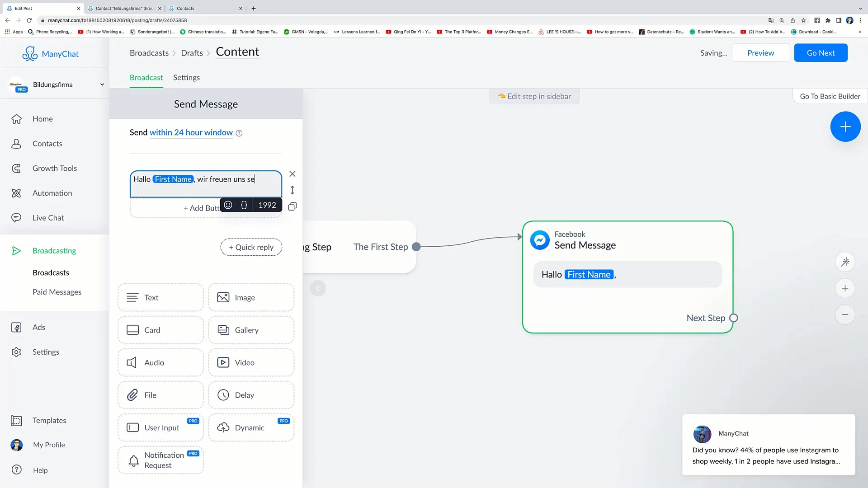Open the Paid Messages submenu item
This screenshot has width=868, height=488.
57,292
